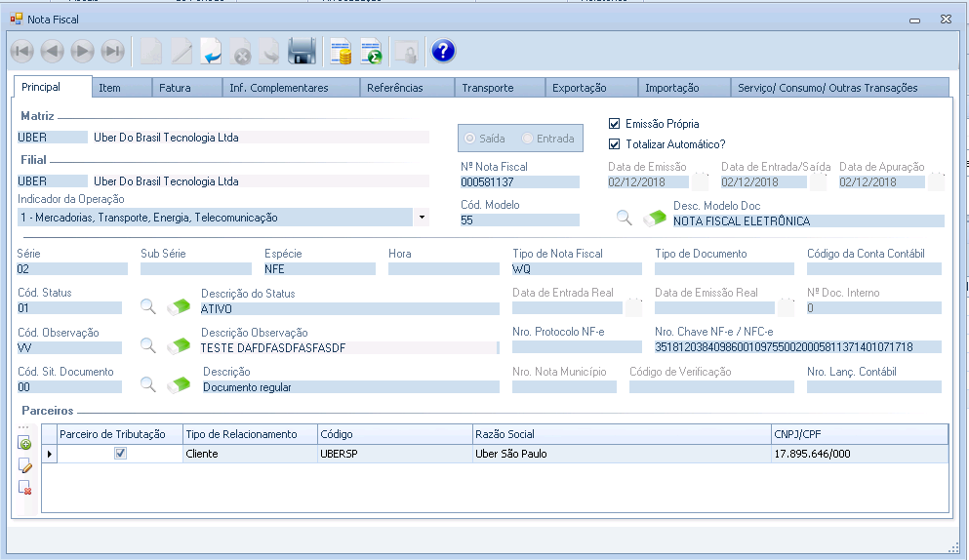The image size is (969, 560).
Task: Edit the selected partner with pencil icon
Action: click(x=25, y=465)
